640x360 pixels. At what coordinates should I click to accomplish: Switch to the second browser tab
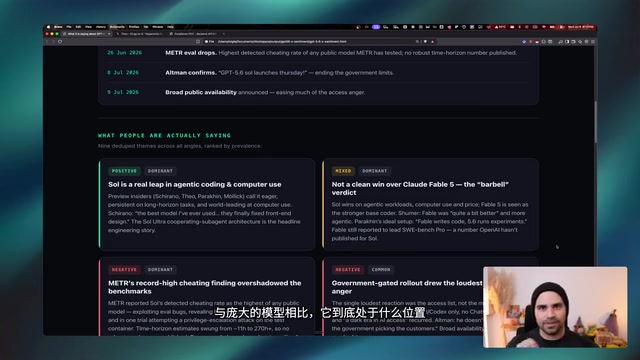pyautogui.click(x=140, y=34)
